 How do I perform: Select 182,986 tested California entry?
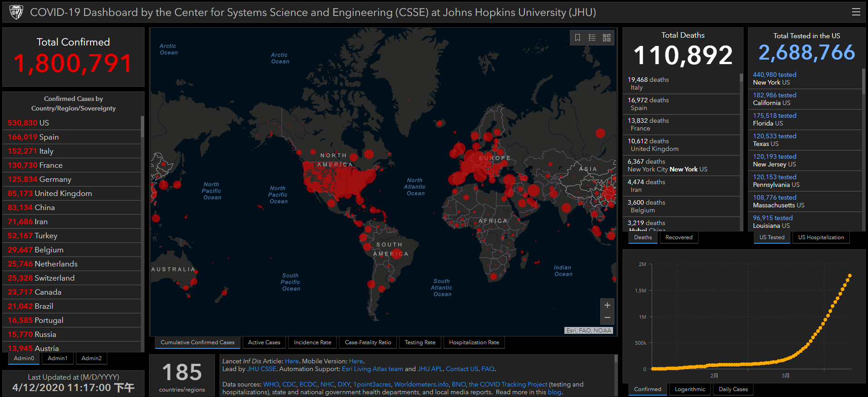pos(805,99)
